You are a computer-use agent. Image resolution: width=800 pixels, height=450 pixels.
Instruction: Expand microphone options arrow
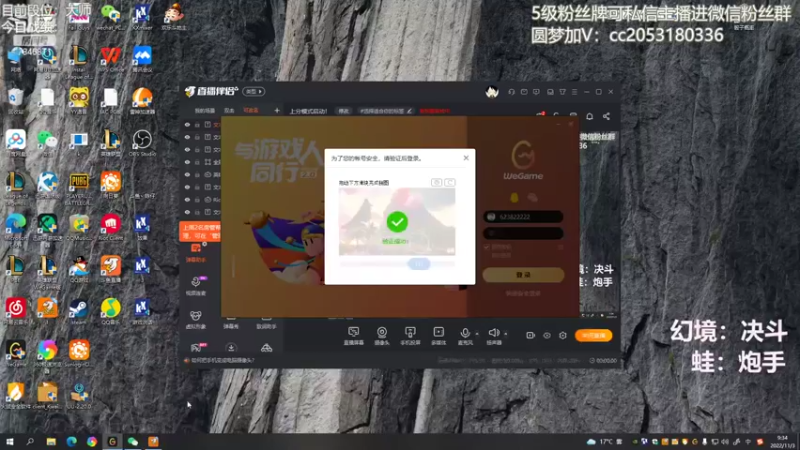click(x=477, y=334)
